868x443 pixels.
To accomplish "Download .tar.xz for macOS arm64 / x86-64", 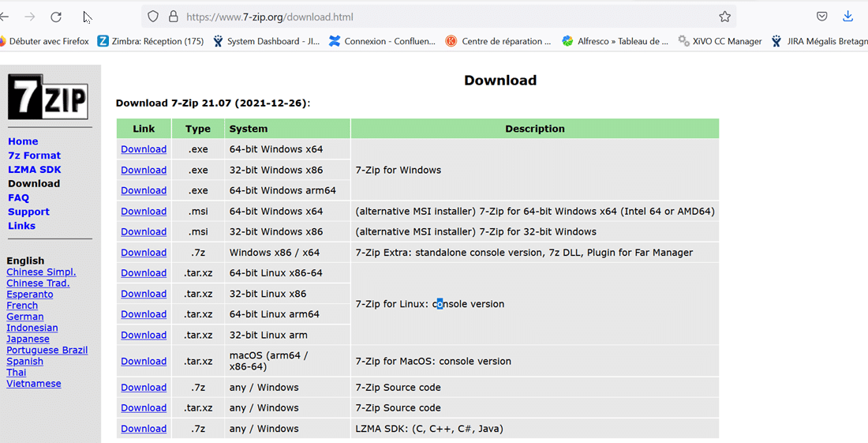I will [x=144, y=361].
